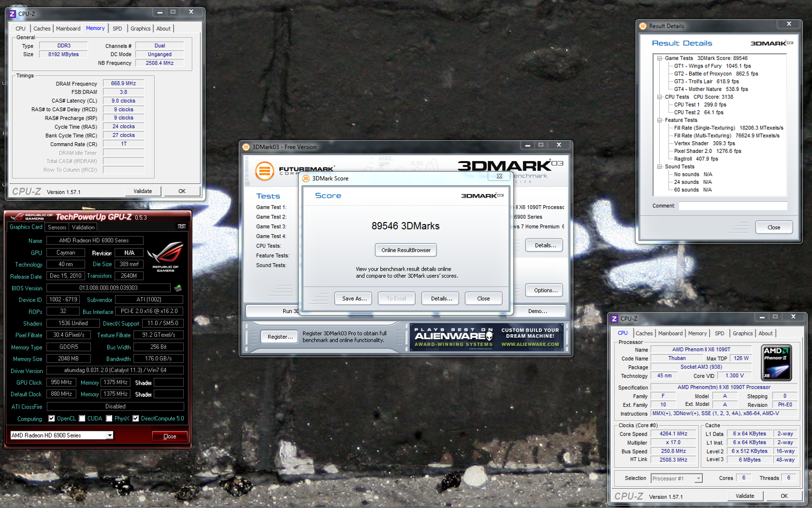This screenshot has width=812, height=508.
Task: Close the 3DMark Score dialog with X
Action: coord(499,176)
